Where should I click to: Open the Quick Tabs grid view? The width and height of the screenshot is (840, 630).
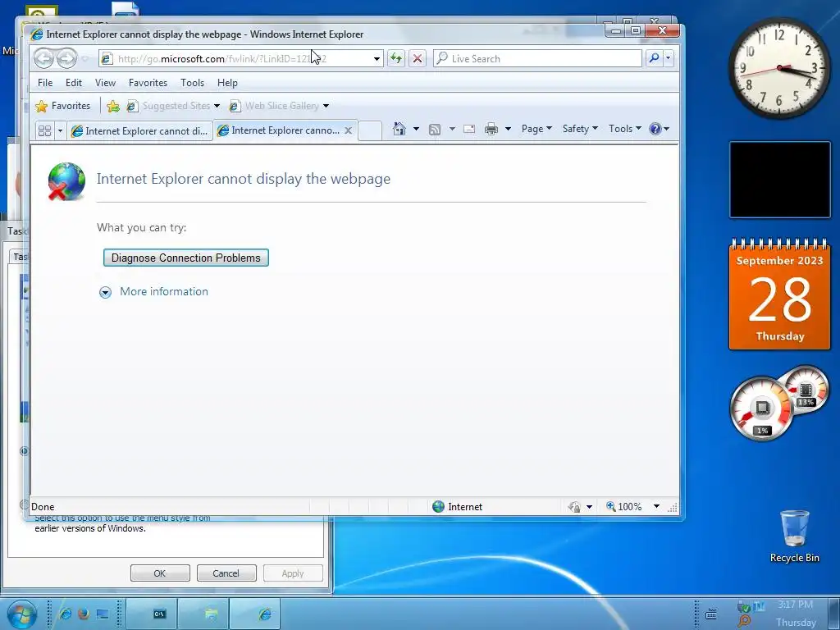point(45,130)
